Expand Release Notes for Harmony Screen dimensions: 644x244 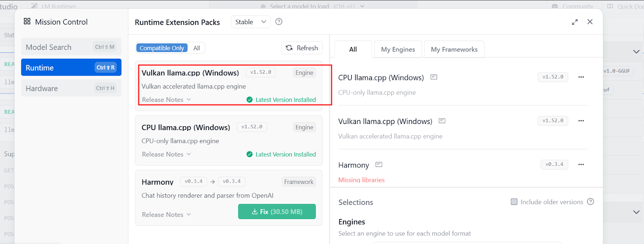[166, 215]
